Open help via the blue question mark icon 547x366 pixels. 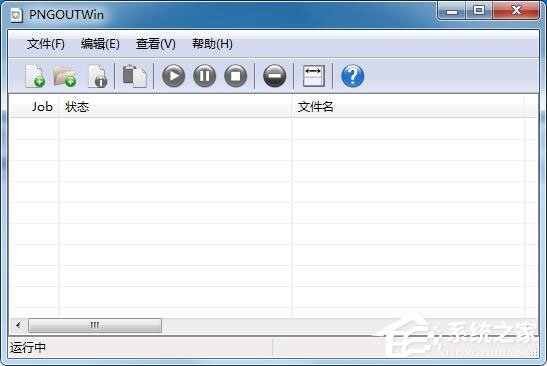coord(353,76)
